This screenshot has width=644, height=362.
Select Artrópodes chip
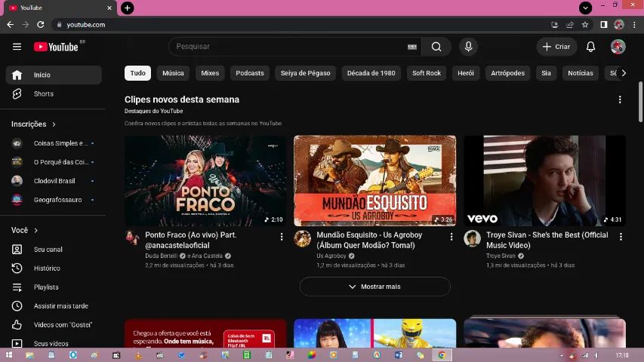point(507,73)
